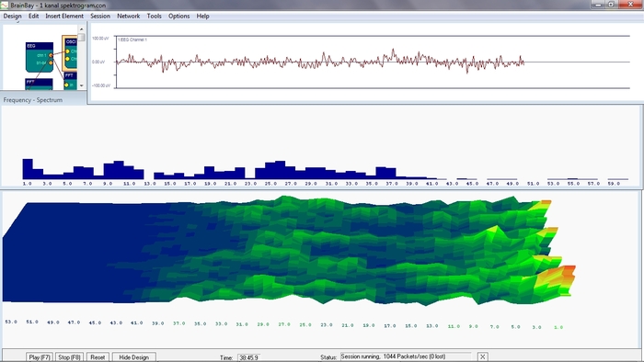Click the 1.0 label under 3D spectrogram
The width and height of the screenshot is (644, 362).
tap(558, 327)
